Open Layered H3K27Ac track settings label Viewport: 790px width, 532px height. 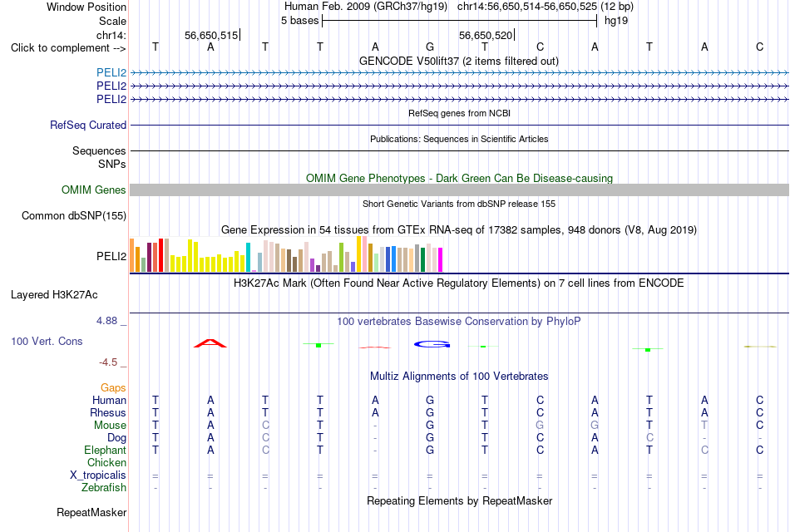tap(54, 295)
